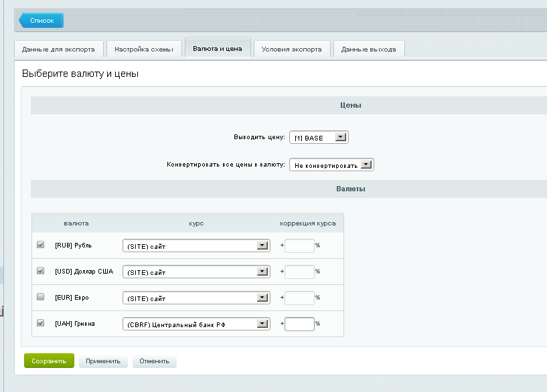Viewport: 547px width, 392px height.
Task: Expand the Выводить цену dropdown
Action: (319, 138)
